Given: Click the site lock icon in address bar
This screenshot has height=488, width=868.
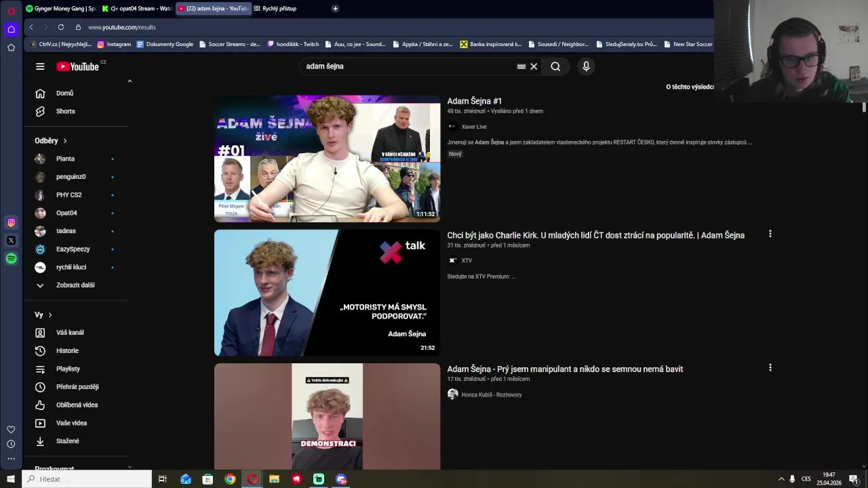Looking at the screenshot, I should pos(78,27).
